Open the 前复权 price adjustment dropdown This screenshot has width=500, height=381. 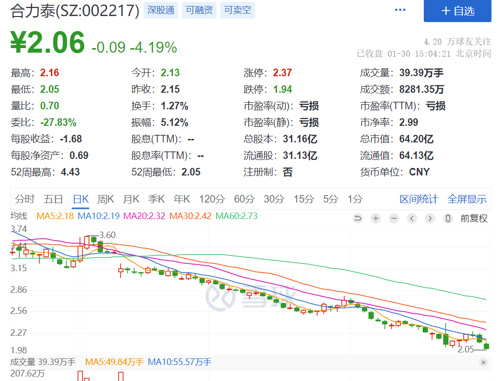[x=474, y=218]
